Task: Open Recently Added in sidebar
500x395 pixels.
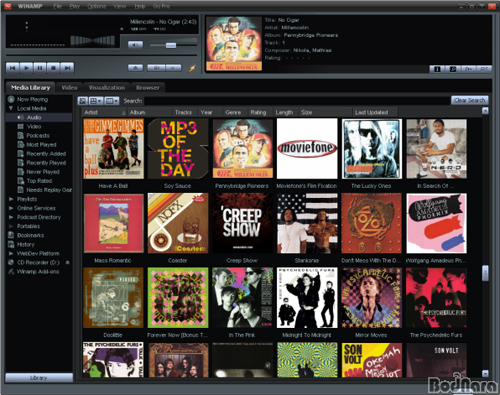Action: coord(46,154)
